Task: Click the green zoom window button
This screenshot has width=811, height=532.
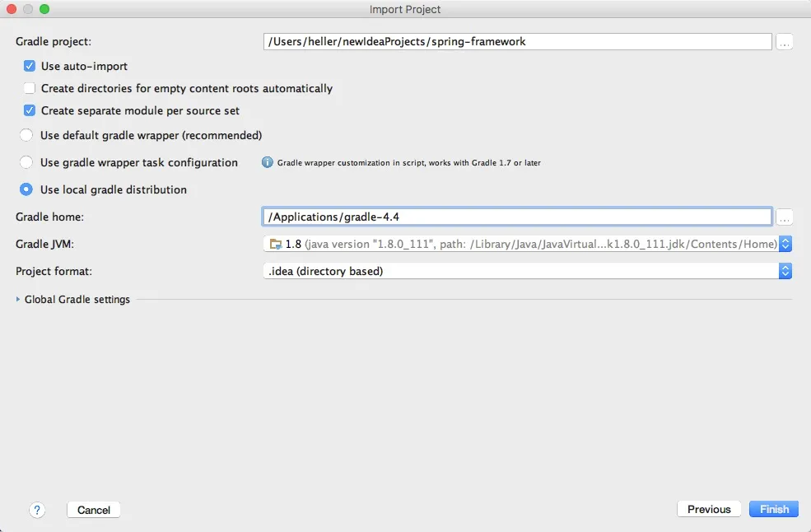Action: (44, 9)
